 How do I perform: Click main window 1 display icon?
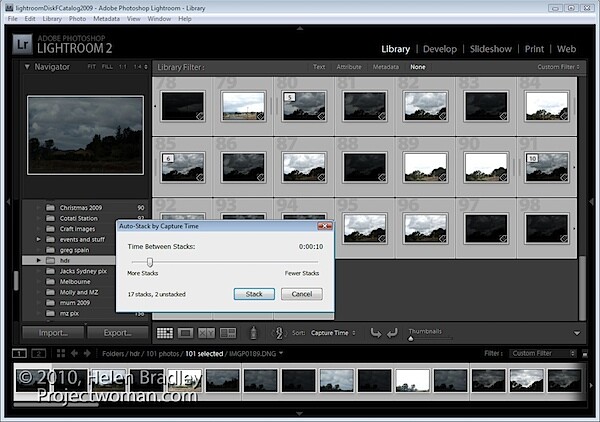coord(19,353)
